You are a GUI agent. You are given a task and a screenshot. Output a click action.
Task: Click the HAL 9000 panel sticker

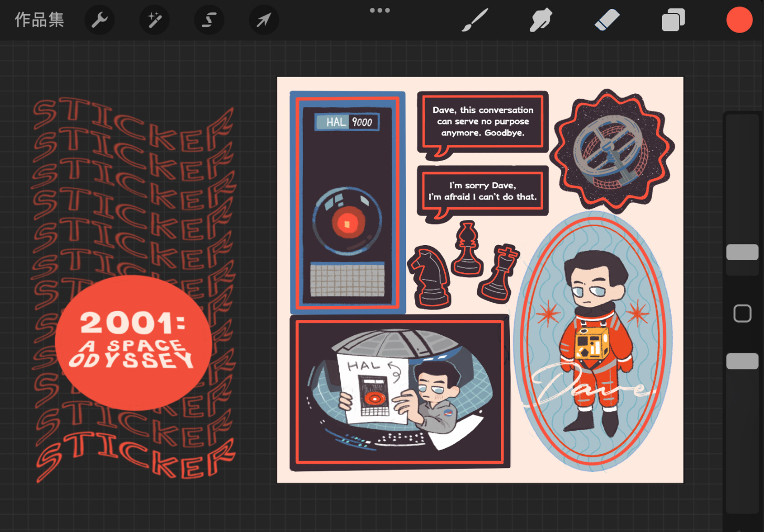(x=348, y=202)
